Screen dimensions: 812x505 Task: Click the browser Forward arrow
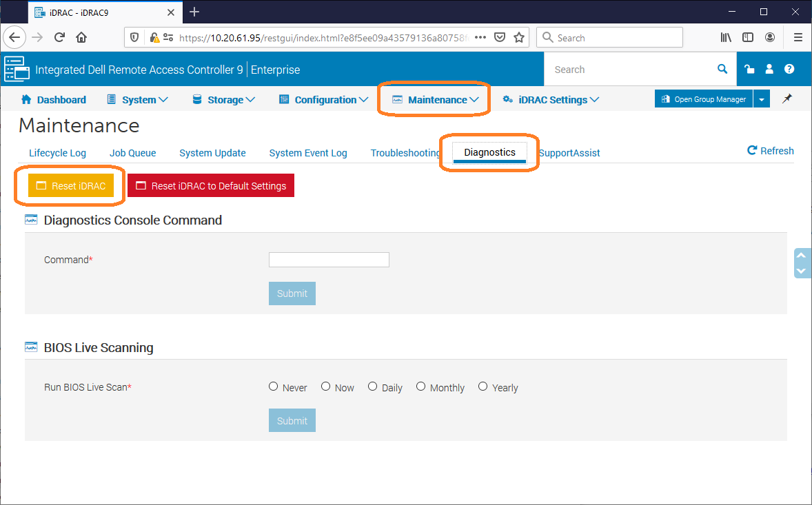tap(37, 37)
